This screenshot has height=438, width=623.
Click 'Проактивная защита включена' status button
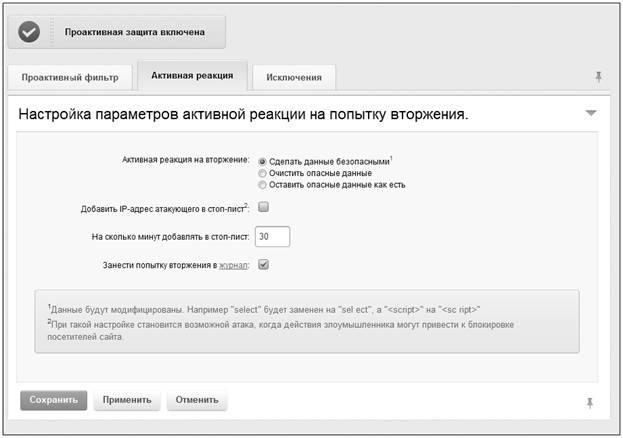(135, 32)
